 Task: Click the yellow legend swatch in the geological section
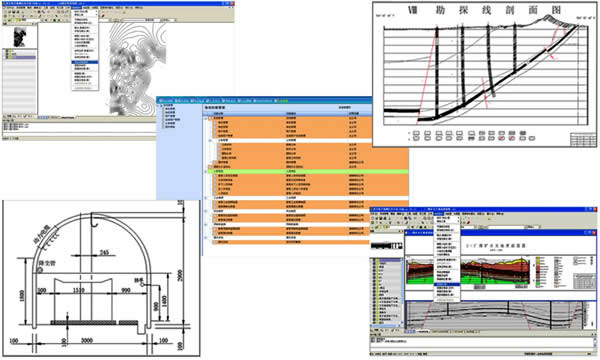coord(538,259)
